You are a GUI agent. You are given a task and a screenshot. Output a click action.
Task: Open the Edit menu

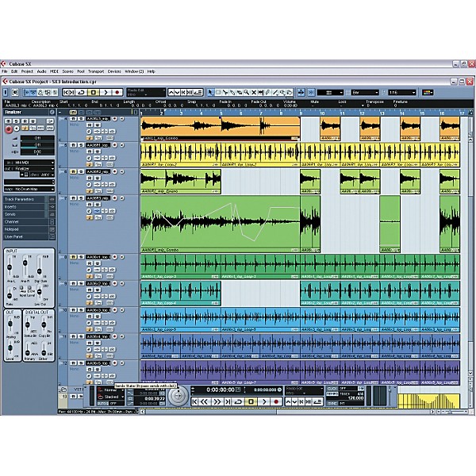point(14,71)
